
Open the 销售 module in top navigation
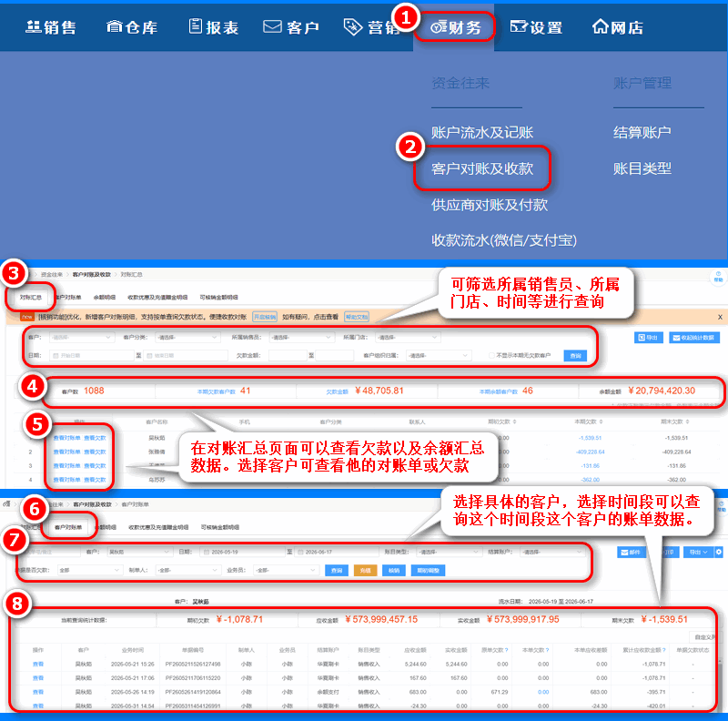51,27
